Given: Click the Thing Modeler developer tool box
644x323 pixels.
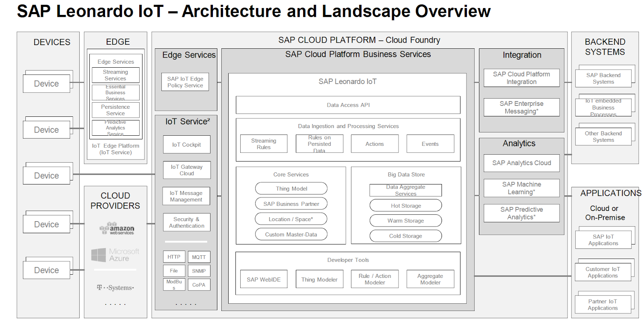Looking at the screenshot, I should click(319, 279).
